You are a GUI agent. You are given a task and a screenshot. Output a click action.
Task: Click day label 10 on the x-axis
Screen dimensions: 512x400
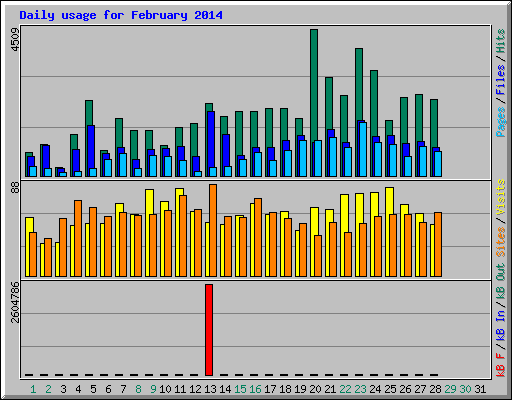[165, 389]
